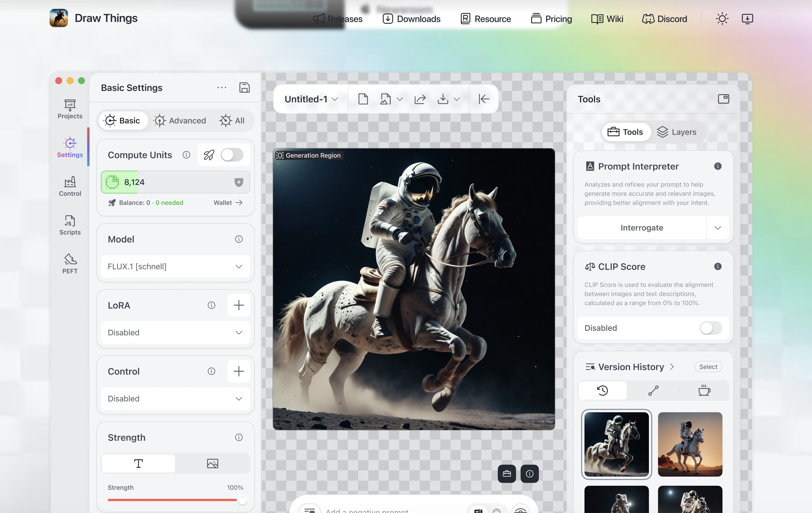
Task: Open the Resource page in site navigation
Action: point(486,19)
